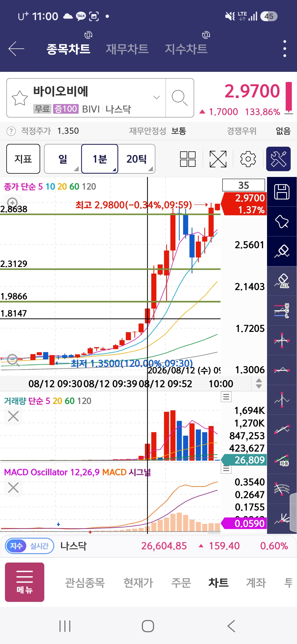297x644 pixels.
Task: Expand chart to fullscreen icon
Action: [x=218, y=159]
